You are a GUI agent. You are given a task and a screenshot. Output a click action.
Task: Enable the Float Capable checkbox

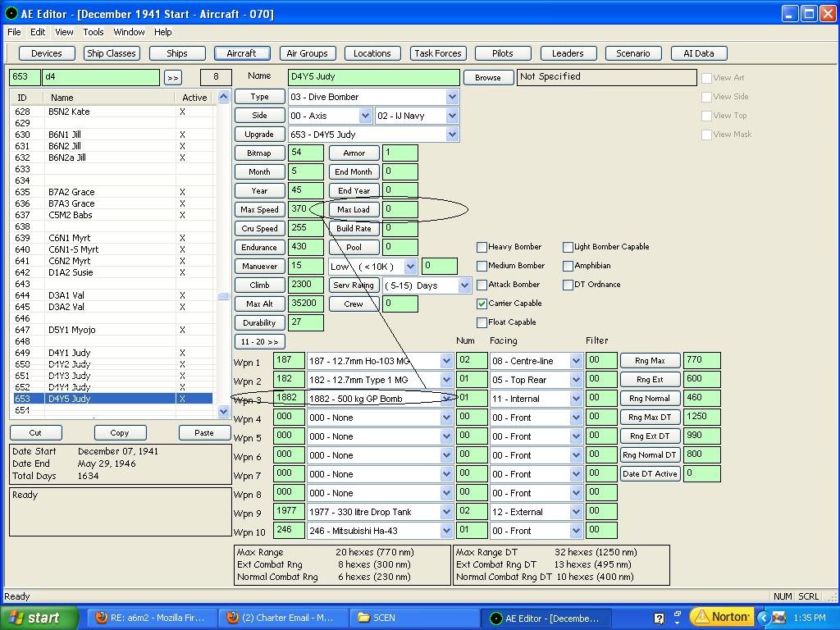[482, 322]
